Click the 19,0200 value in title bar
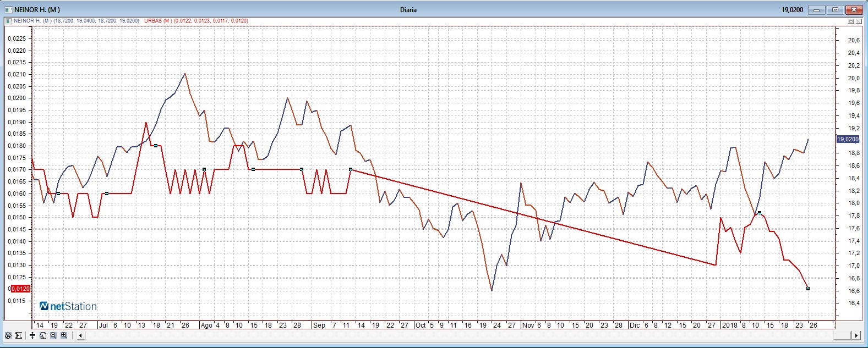 point(792,9)
